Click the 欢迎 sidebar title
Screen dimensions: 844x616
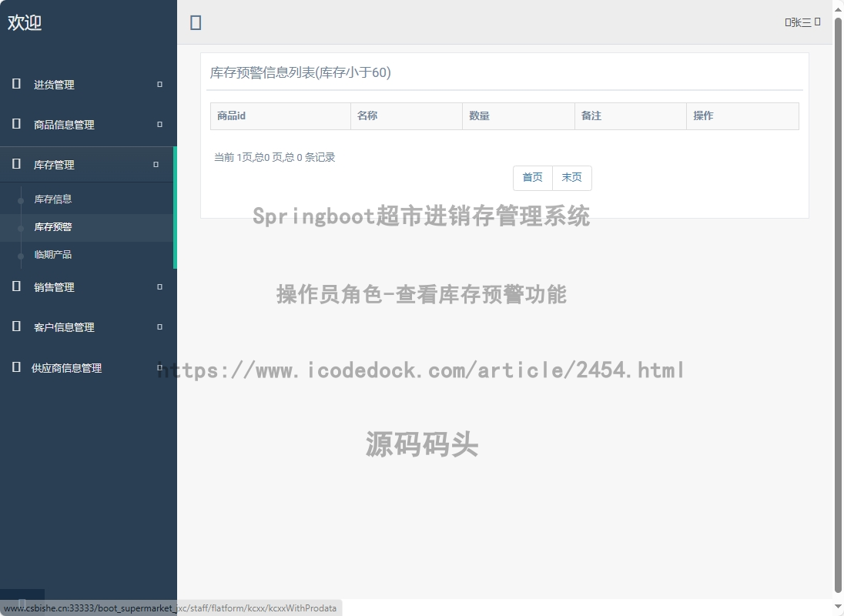click(x=24, y=22)
